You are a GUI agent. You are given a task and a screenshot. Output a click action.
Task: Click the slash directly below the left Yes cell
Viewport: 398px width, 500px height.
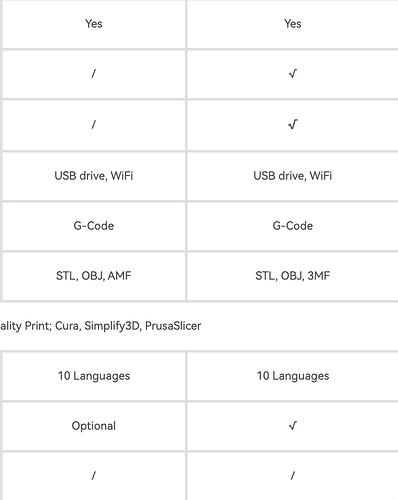click(94, 74)
